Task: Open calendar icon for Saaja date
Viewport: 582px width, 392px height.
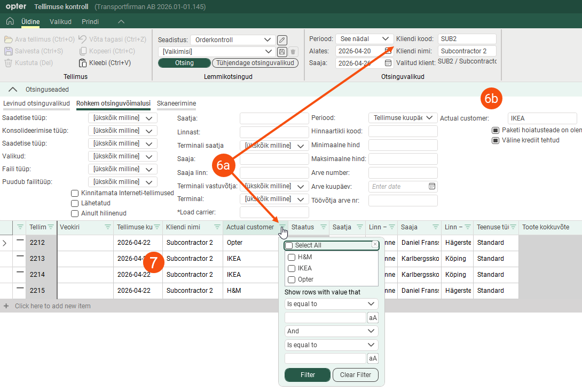Action: coord(388,63)
